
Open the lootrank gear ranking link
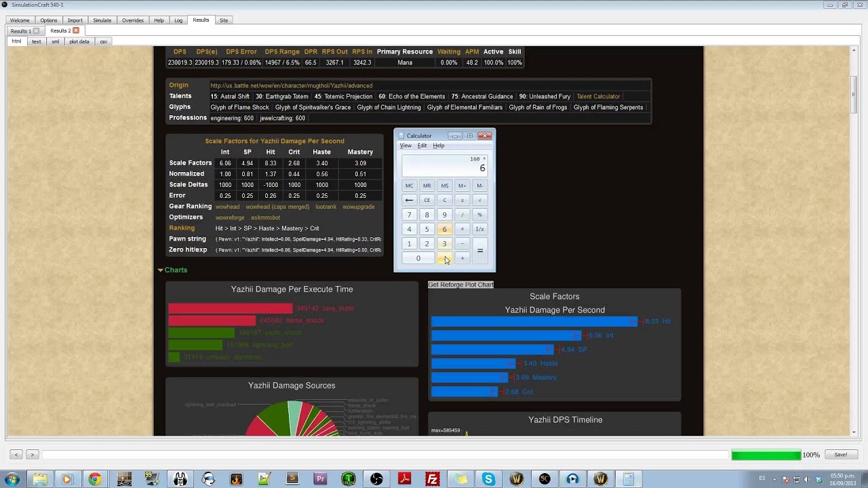[x=325, y=206]
